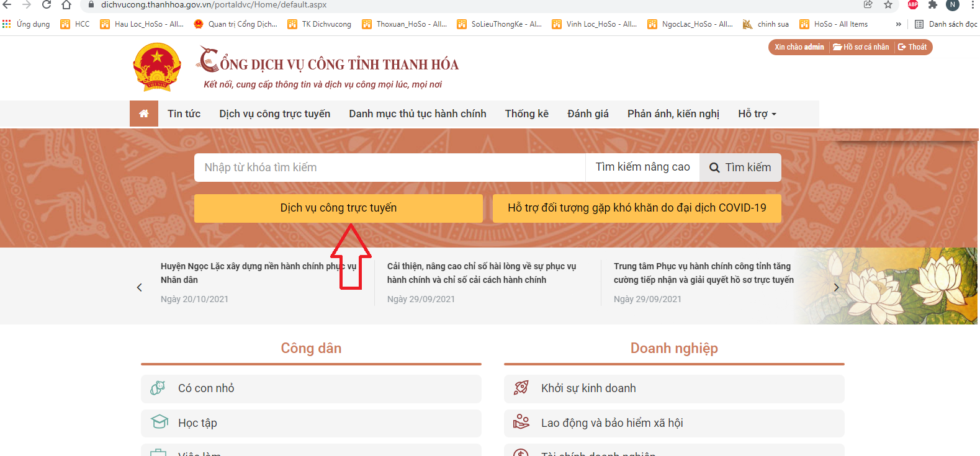Show more bookmarks with the overflow chevron
980x456 pixels.
click(x=898, y=24)
